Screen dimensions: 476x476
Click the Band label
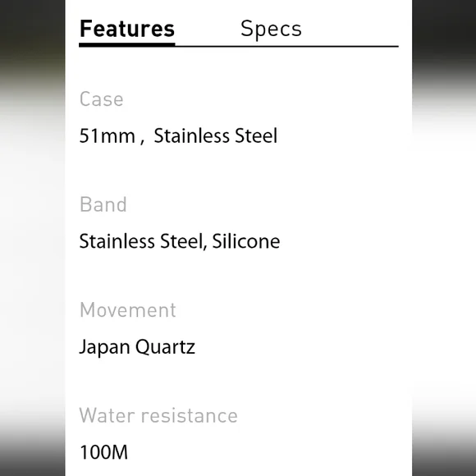(x=103, y=204)
